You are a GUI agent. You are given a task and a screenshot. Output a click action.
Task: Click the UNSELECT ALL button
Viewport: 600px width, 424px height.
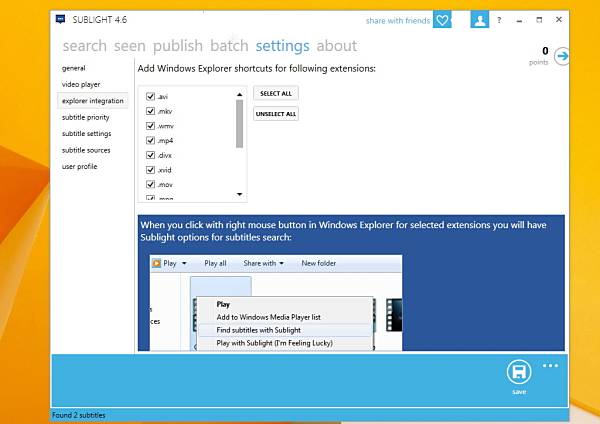coord(276,114)
